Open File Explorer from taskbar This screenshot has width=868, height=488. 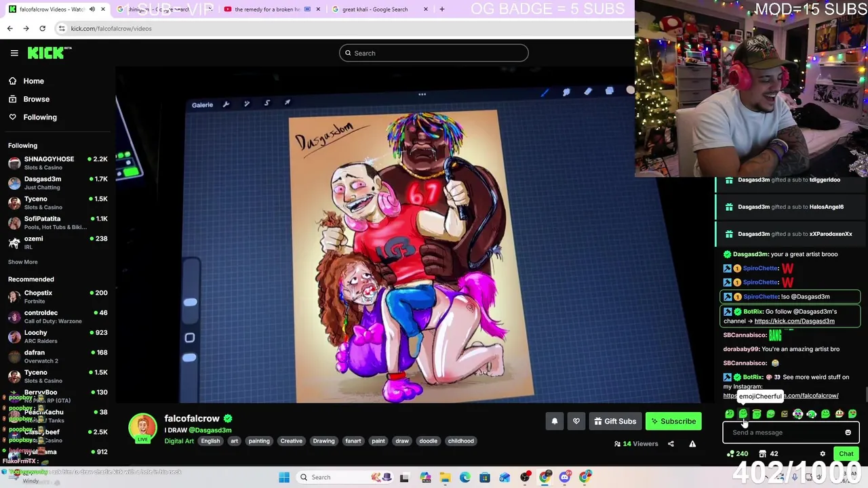(x=445, y=477)
